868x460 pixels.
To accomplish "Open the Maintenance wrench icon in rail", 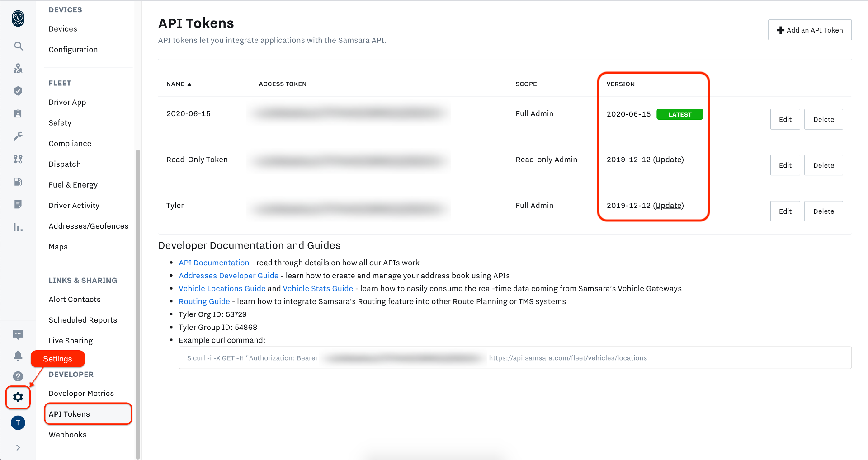I will (18, 136).
